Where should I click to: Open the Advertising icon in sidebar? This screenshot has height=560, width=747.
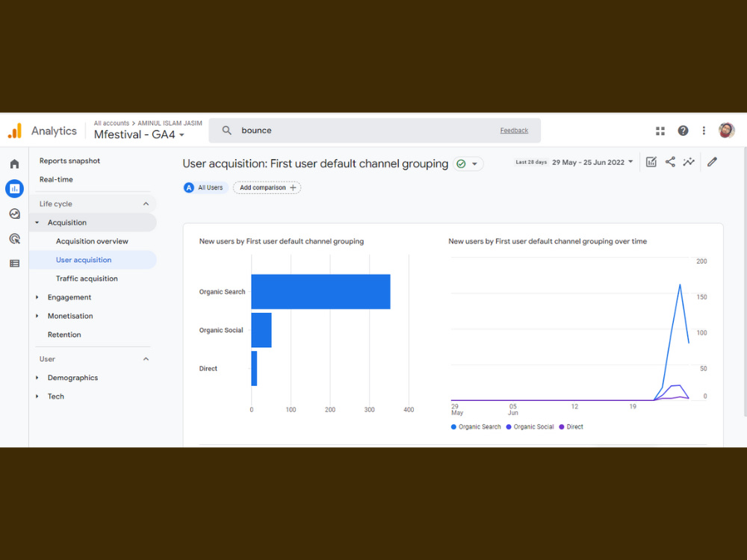coord(15,239)
